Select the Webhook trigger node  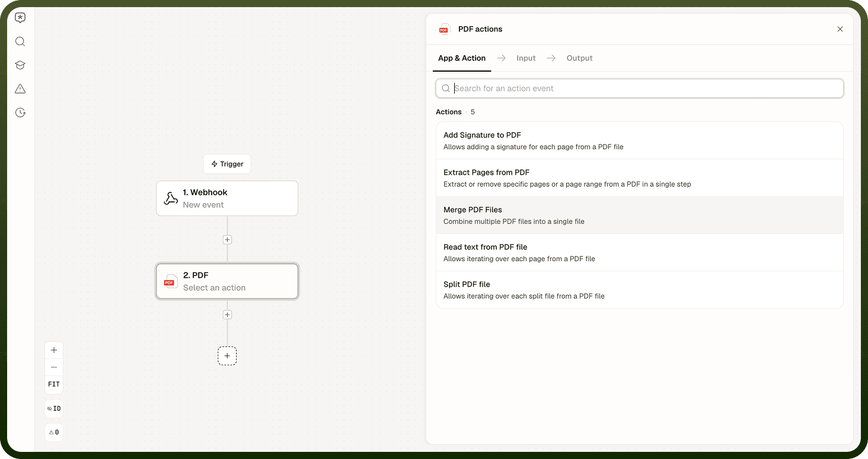pos(227,198)
